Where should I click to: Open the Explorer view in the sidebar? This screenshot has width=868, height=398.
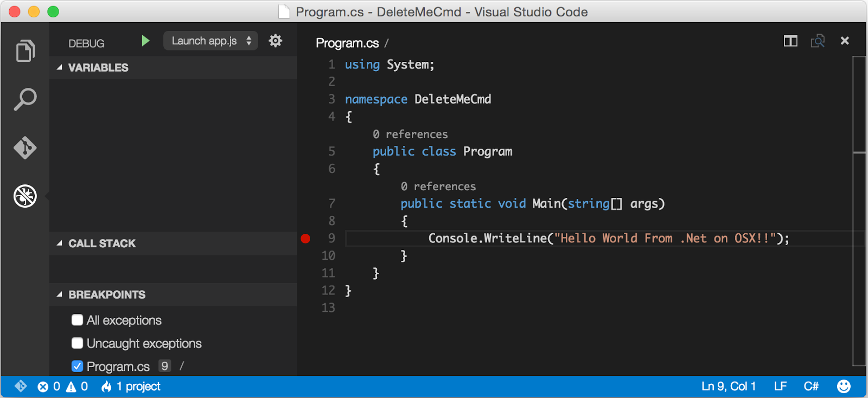(x=25, y=50)
